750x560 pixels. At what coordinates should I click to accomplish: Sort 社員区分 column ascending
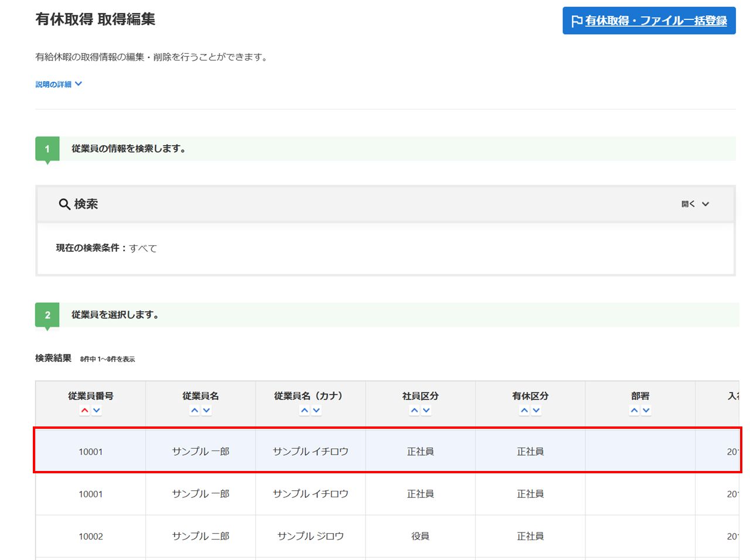414,411
